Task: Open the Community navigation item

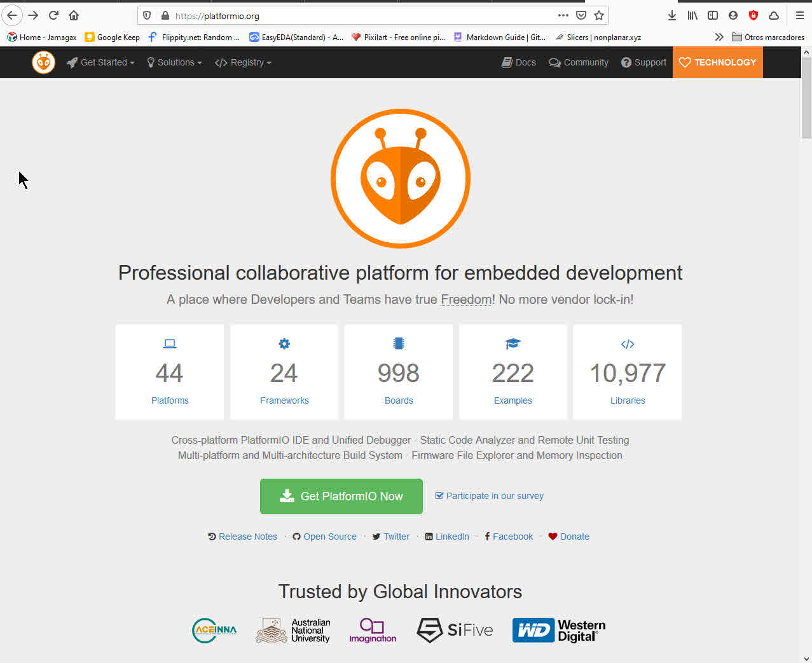Action: coord(579,62)
